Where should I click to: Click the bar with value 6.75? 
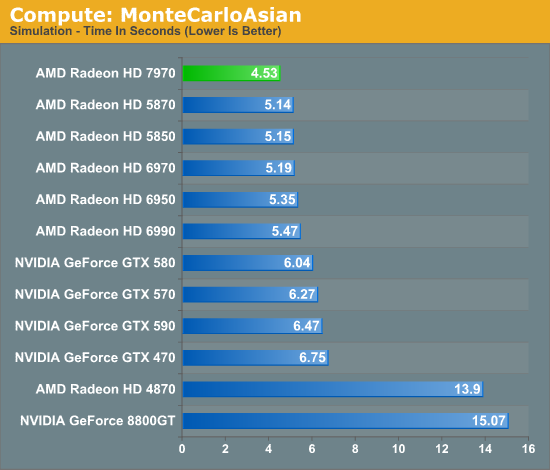(256, 357)
